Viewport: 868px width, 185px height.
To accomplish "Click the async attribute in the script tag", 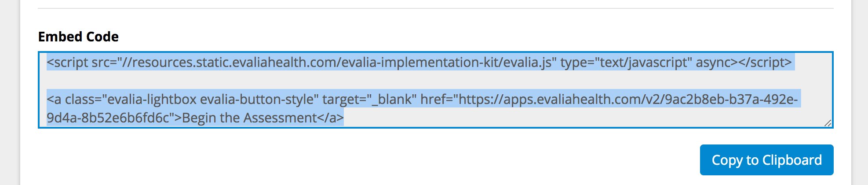I will 713,63.
